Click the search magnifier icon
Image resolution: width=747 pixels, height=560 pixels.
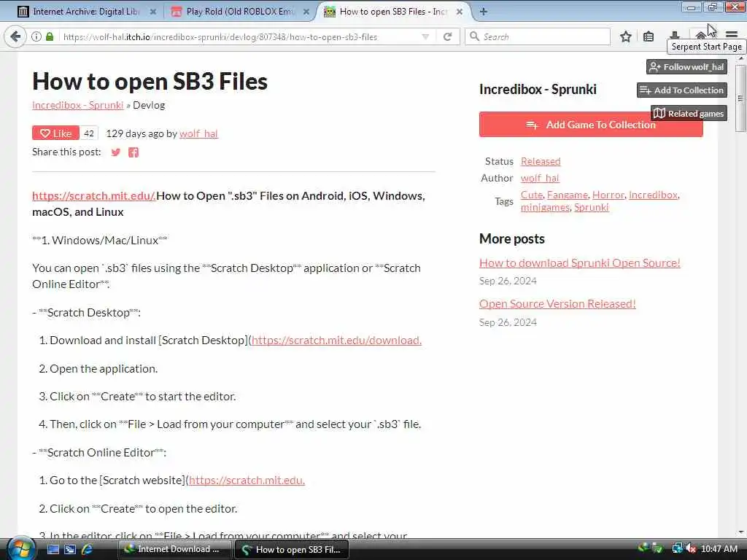(x=474, y=36)
